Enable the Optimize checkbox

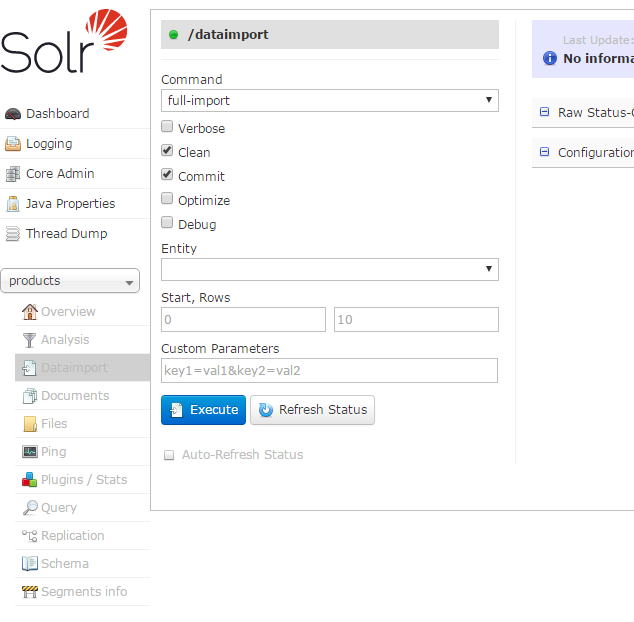coord(167,199)
